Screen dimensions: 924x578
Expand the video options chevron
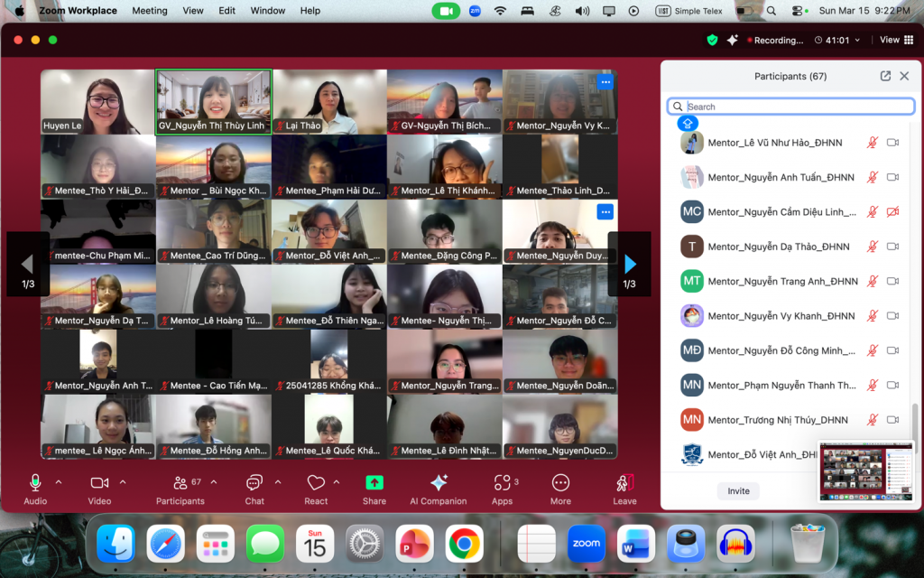123,482
